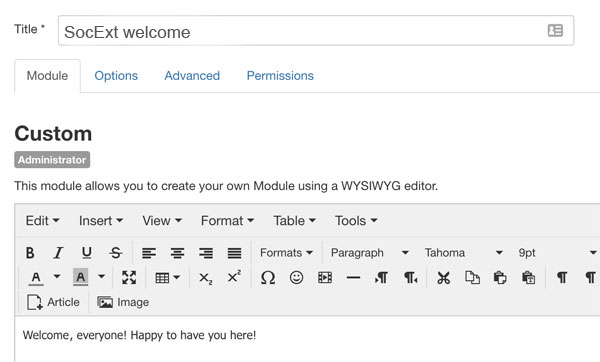Apply subscript formatting
600x362 pixels.
click(x=205, y=277)
